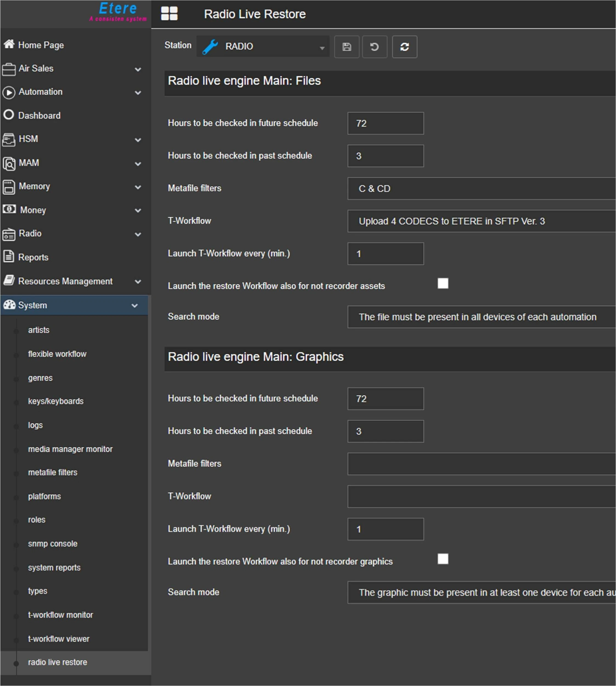The width and height of the screenshot is (616, 686).
Task: Click the four-square grid menu icon
Action: point(169,14)
